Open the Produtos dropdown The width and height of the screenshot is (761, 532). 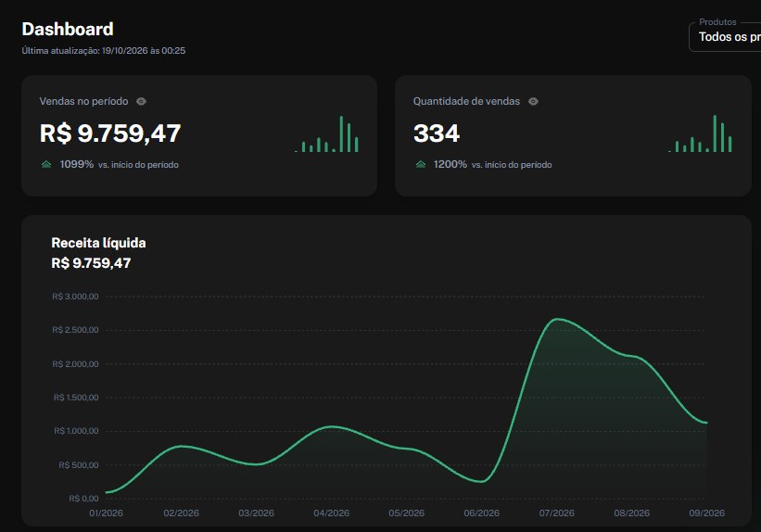[725, 36]
